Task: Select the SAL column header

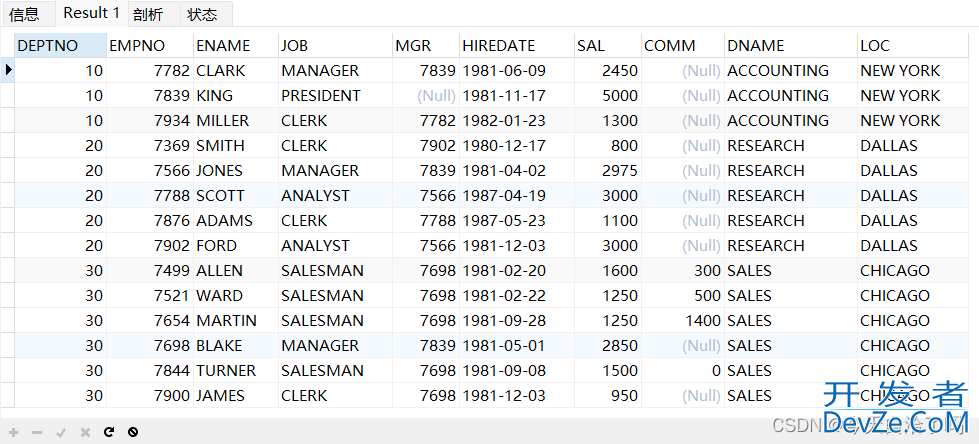Action: [x=608, y=46]
